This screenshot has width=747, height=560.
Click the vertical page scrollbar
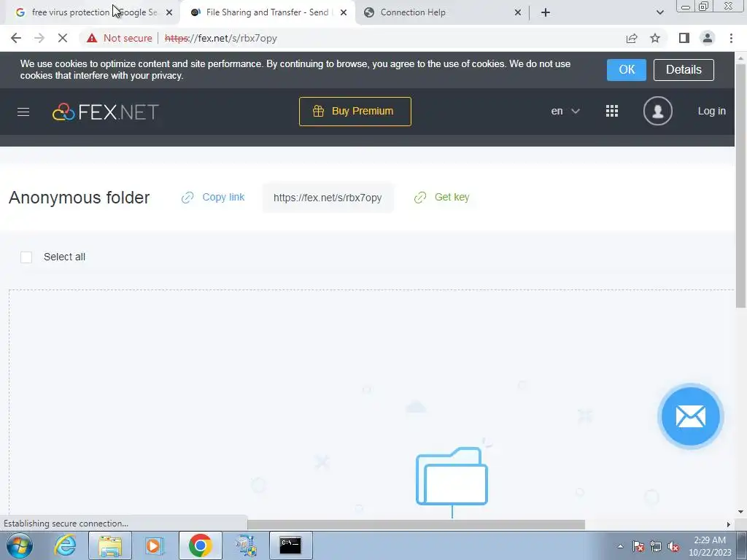coord(740,186)
